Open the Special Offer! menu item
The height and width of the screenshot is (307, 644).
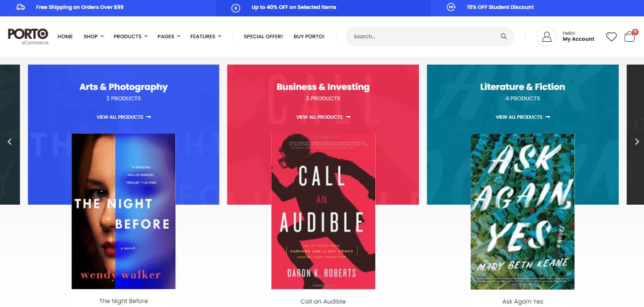point(263,36)
